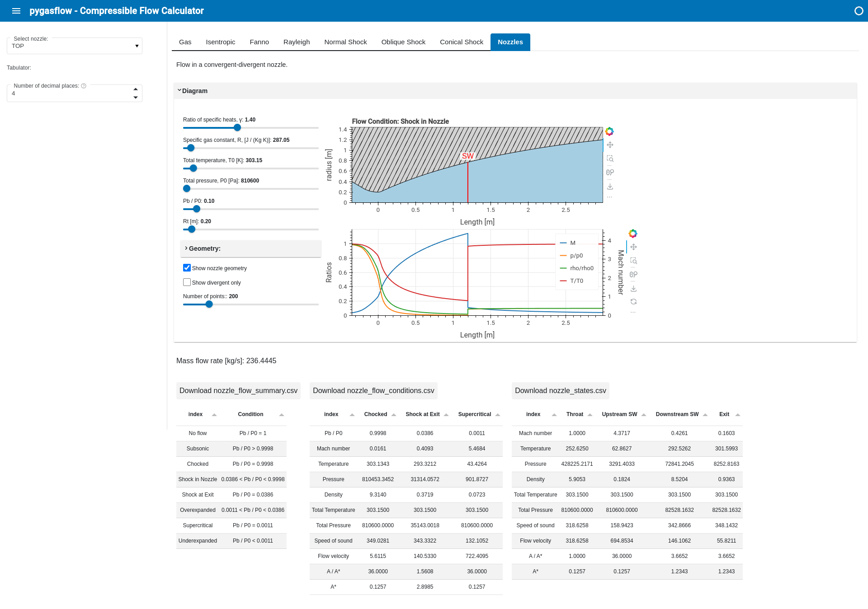Image resolution: width=868 pixels, height=609 pixels.
Task: Download nozzle_states.csv file
Action: point(560,391)
